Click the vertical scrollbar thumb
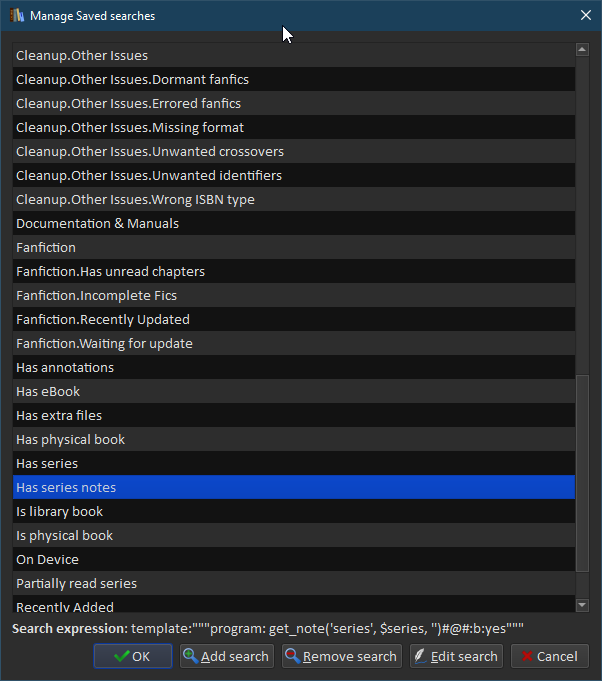 [x=582, y=470]
